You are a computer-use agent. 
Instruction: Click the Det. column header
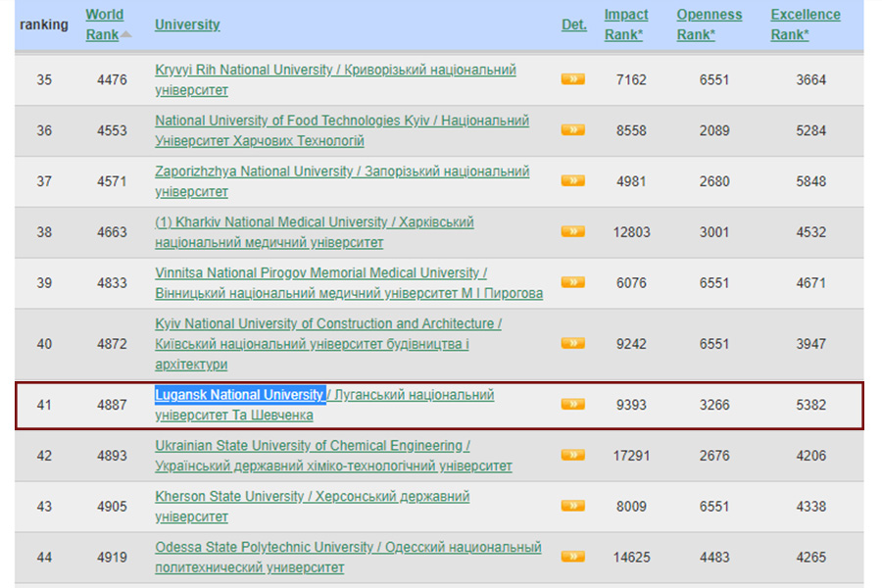click(573, 24)
